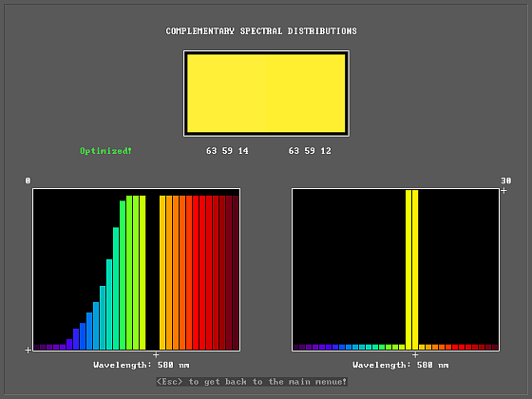Image resolution: width=532 pixels, height=399 pixels.
Task: Click the plus marker at left chart's bottom-left corner
Action: pyautogui.click(x=28, y=350)
